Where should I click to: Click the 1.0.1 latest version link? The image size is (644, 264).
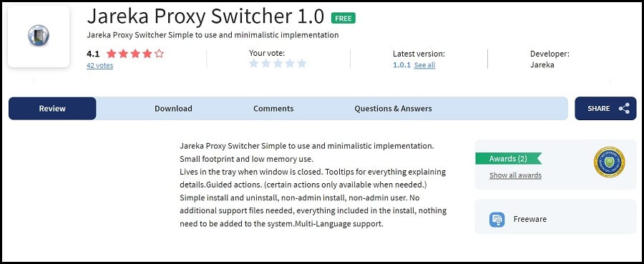pyautogui.click(x=401, y=65)
